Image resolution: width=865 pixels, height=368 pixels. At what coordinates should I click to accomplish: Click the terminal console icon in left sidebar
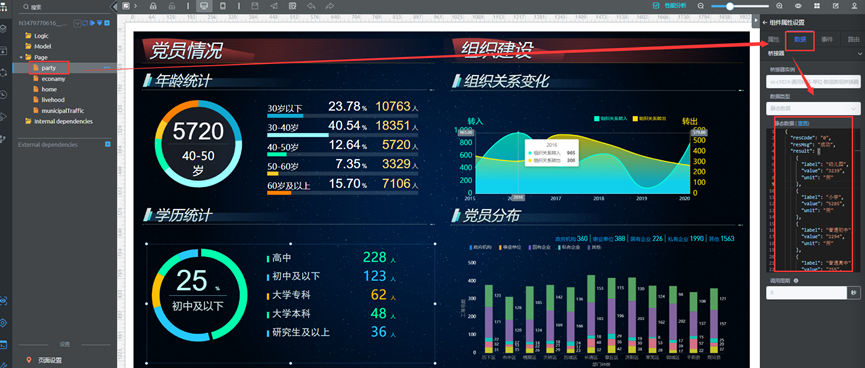4,345
